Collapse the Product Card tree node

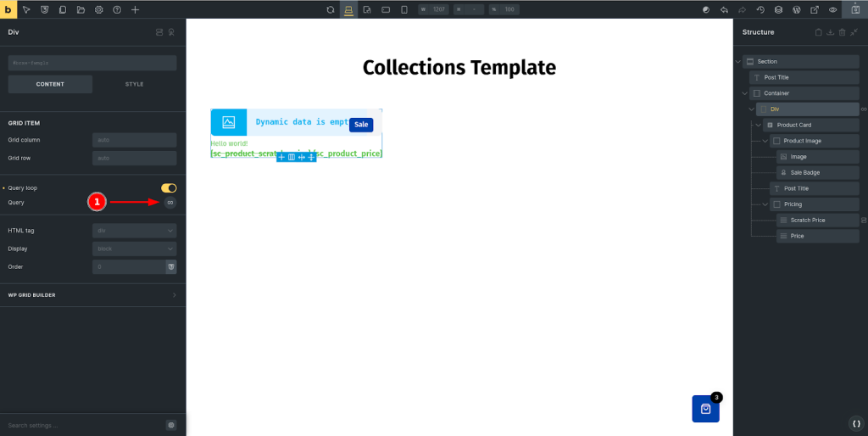(758, 125)
